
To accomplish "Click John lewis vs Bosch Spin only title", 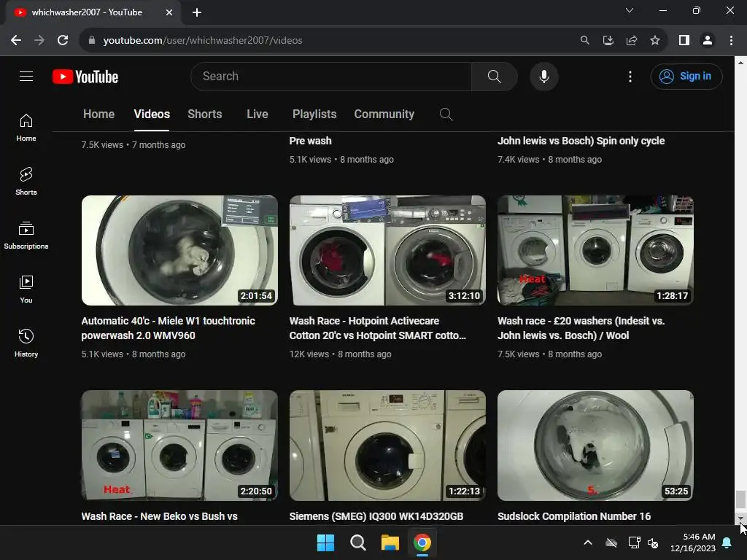I will click(x=581, y=141).
